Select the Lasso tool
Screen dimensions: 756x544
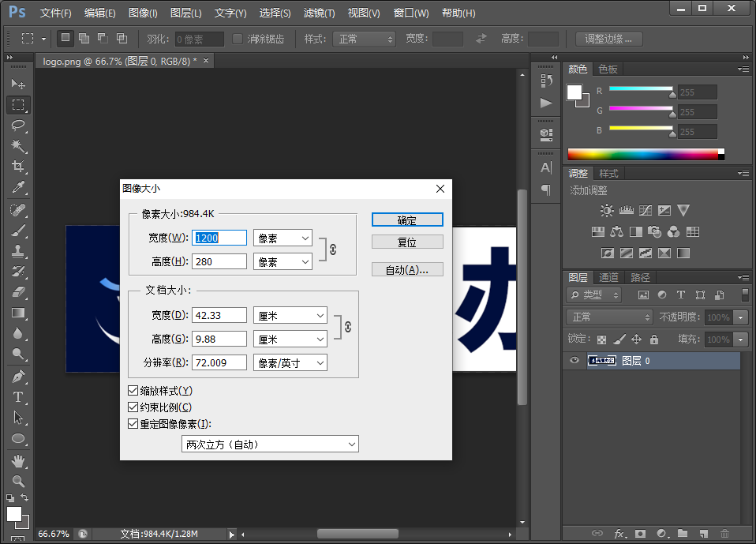tap(18, 126)
